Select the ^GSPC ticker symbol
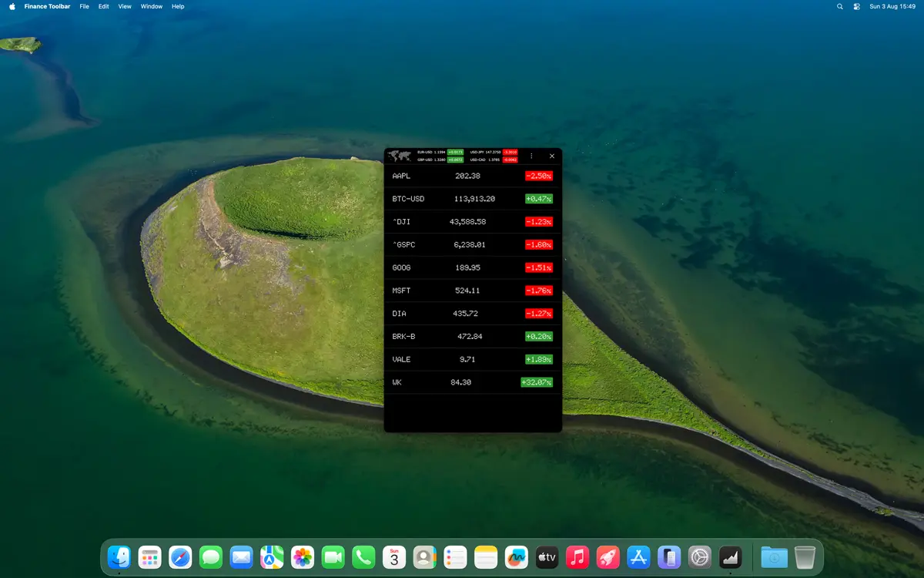 point(403,245)
